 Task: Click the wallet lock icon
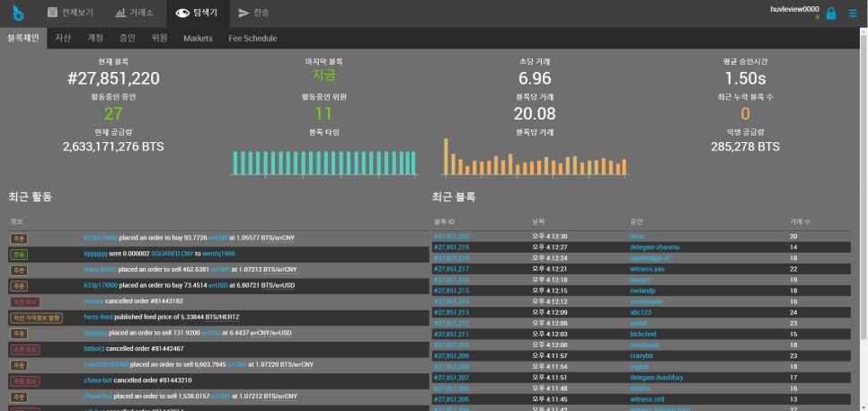[x=831, y=13]
